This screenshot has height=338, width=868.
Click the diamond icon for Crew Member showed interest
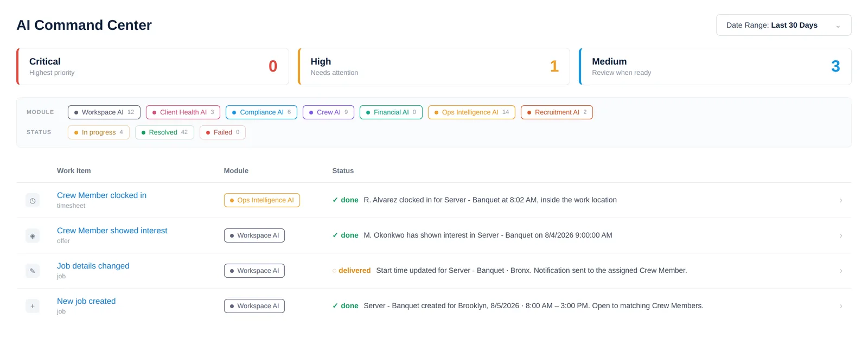(x=33, y=236)
